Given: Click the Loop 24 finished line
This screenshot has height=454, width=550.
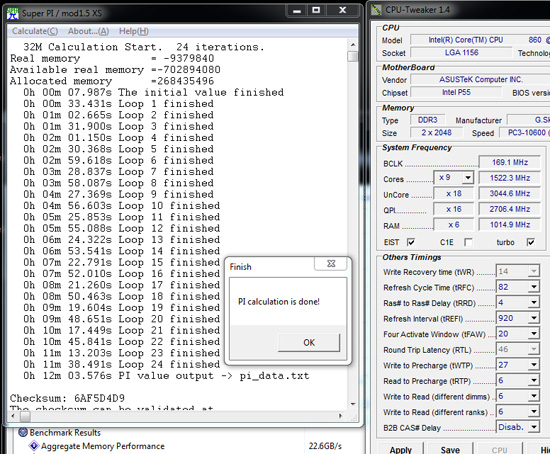Looking at the screenshot, I should 122,364.
